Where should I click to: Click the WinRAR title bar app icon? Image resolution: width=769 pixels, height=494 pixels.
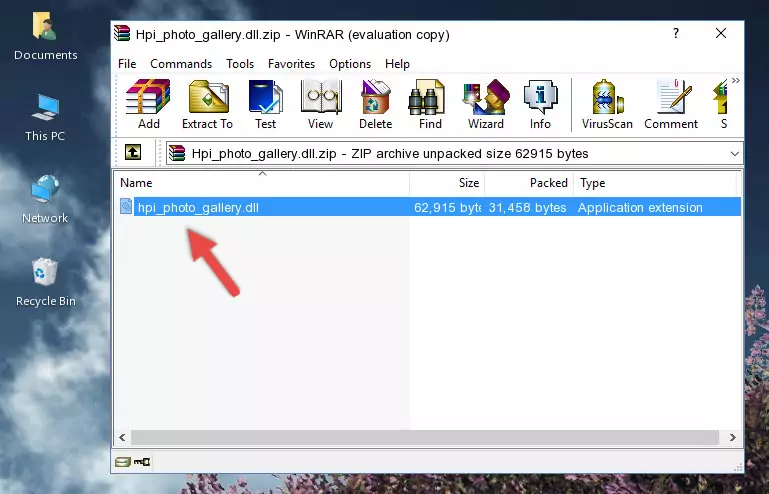tap(123, 33)
